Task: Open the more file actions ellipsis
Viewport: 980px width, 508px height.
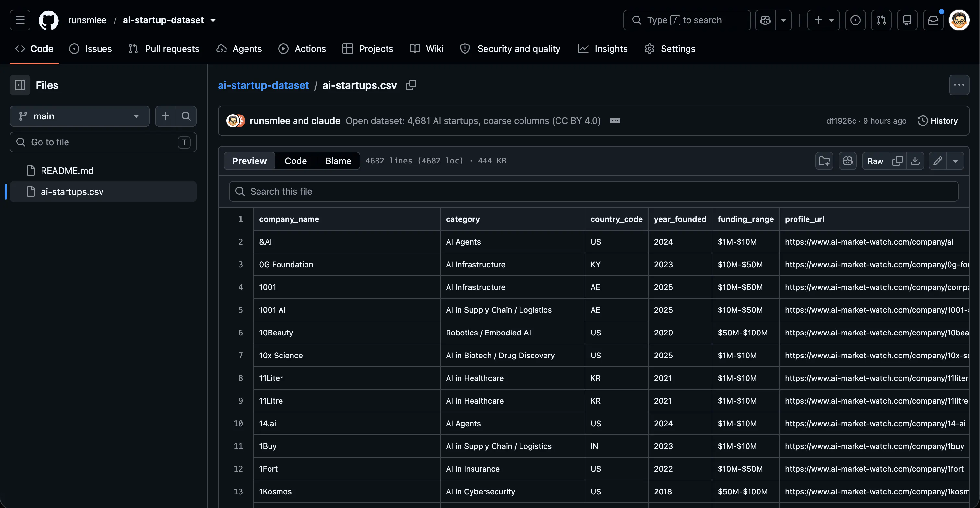Action: pyautogui.click(x=959, y=85)
